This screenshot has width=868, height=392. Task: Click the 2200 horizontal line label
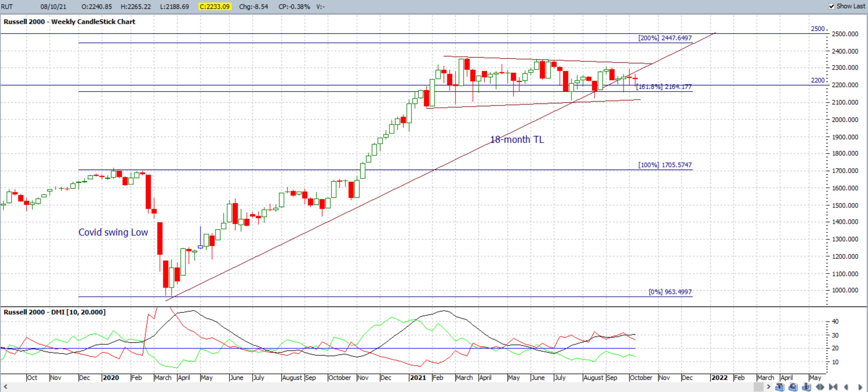pos(818,80)
